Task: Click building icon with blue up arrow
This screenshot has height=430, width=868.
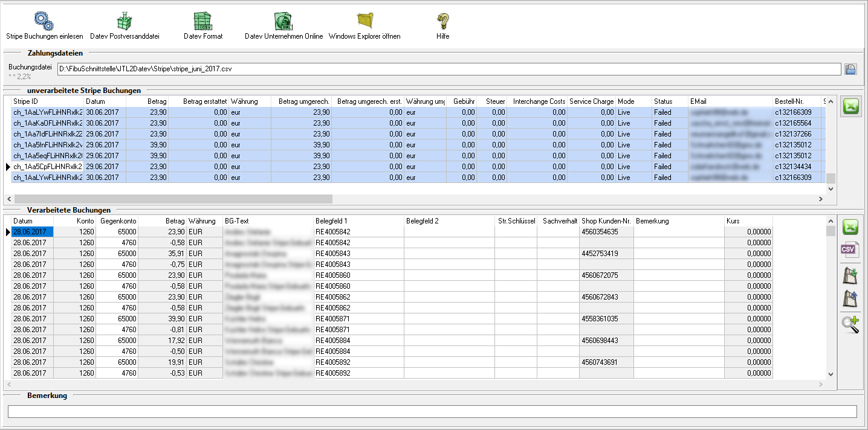Action: coord(850,298)
